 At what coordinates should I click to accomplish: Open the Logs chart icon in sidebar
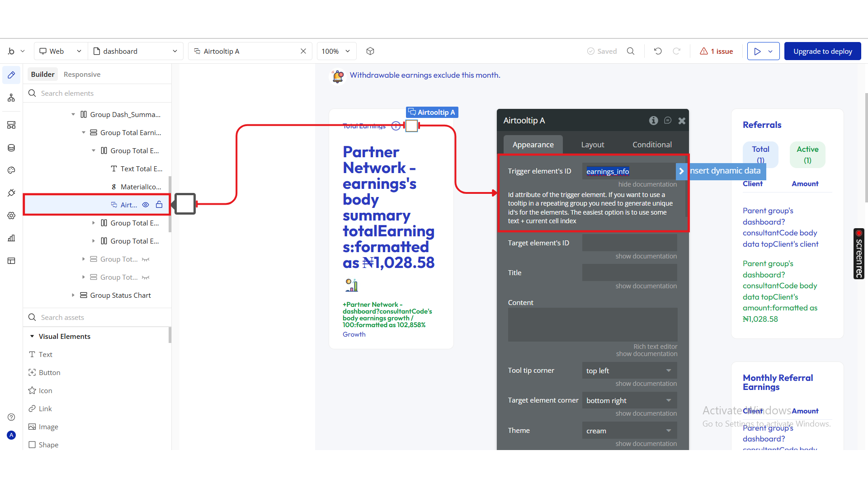coord(11,238)
